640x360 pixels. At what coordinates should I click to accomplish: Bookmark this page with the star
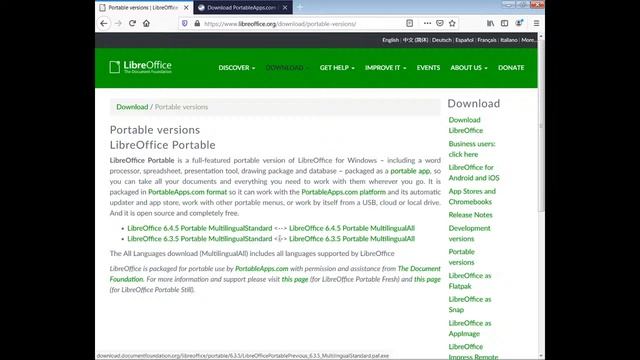(x=452, y=23)
